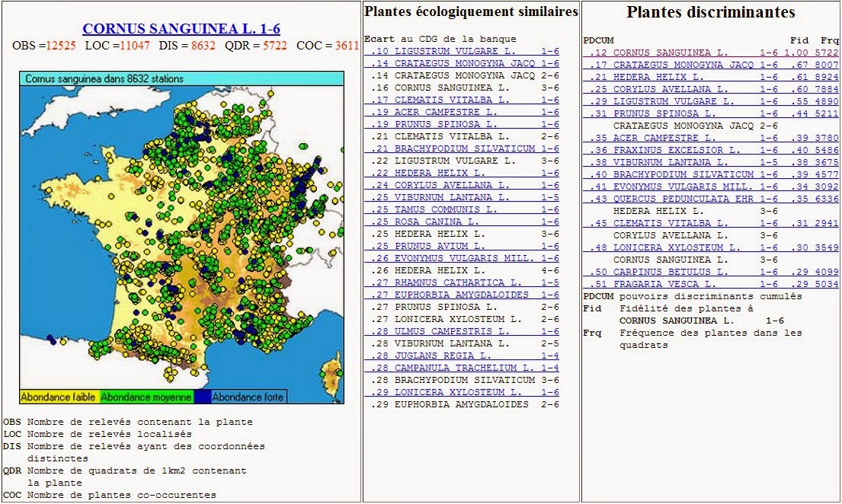842x504 pixels.
Task: Open BRACHYPODIUM SILVATICUM 1-6 in similar plants
Action: [461, 148]
